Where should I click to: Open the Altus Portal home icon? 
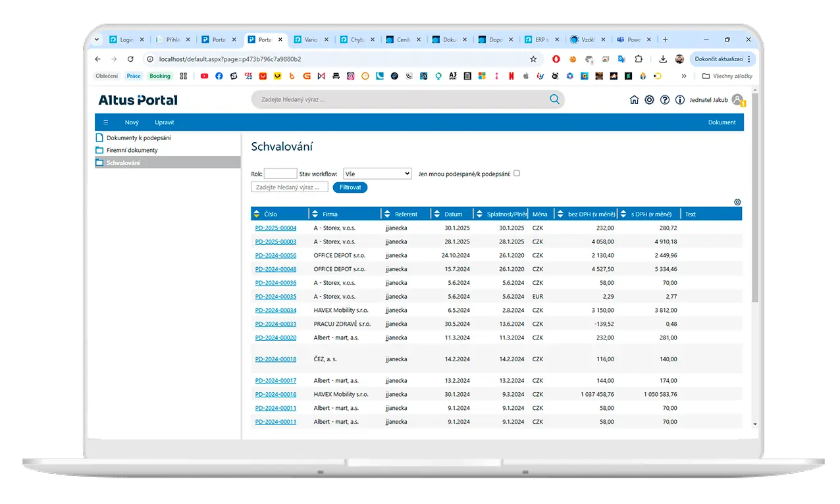point(634,100)
